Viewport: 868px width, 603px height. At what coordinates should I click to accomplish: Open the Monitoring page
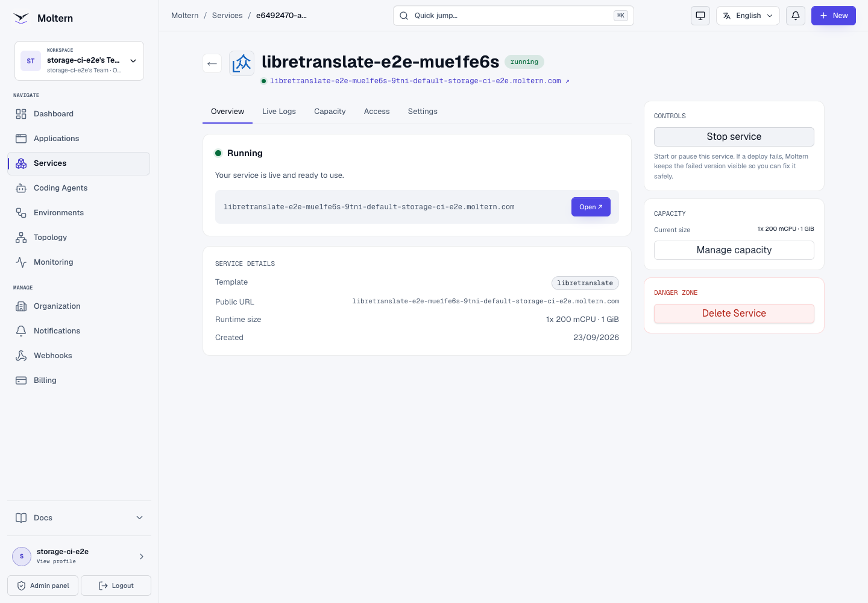click(78, 262)
